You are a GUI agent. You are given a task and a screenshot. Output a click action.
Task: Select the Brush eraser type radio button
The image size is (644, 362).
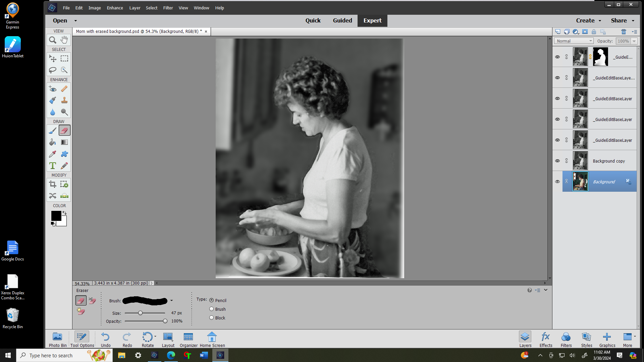[x=211, y=309]
